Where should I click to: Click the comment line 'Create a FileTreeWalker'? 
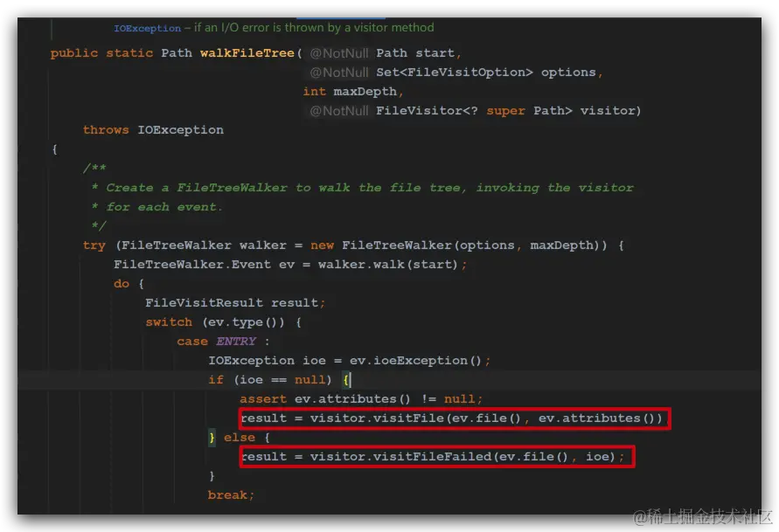click(362, 188)
